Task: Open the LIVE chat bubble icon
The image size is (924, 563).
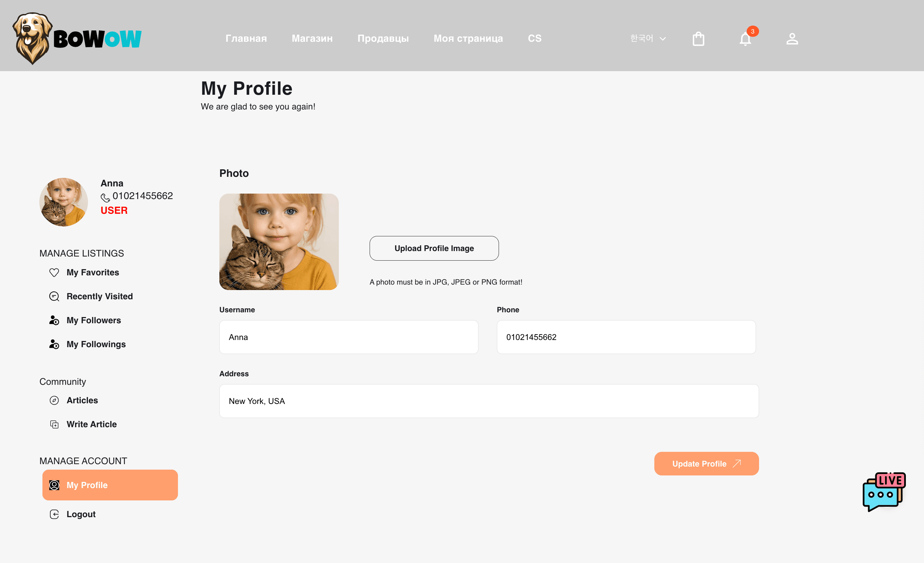Action: (x=884, y=492)
